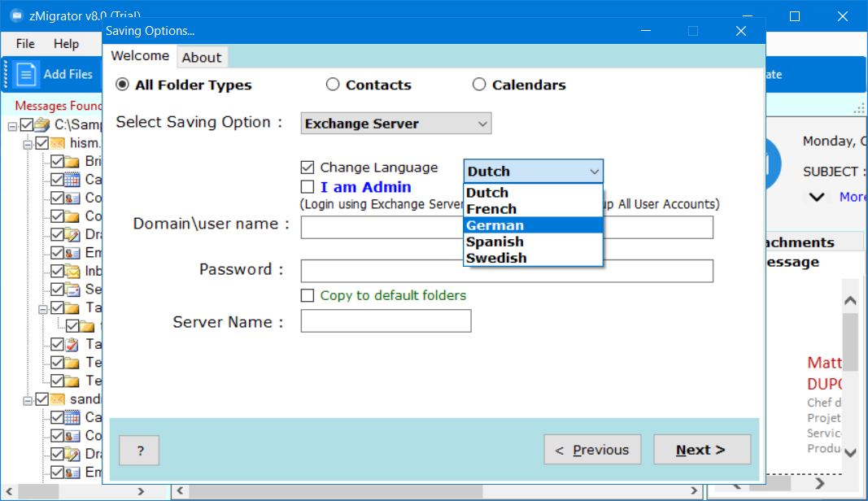Click the question mark help button

point(139,450)
